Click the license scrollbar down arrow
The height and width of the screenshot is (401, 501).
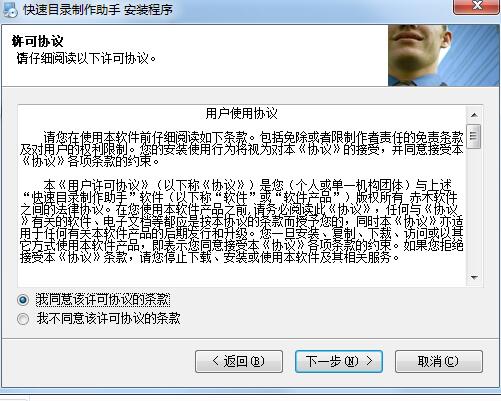click(474, 277)
